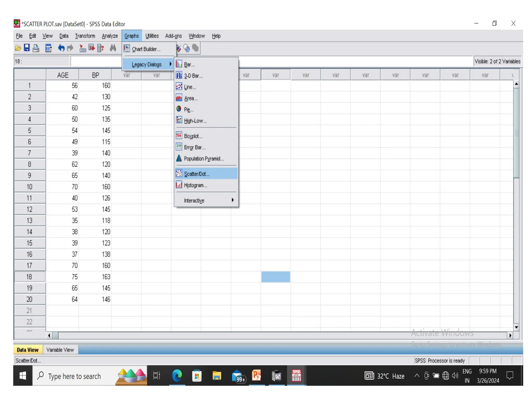Switch to the Variable View tab

click(x=60, y=350)
